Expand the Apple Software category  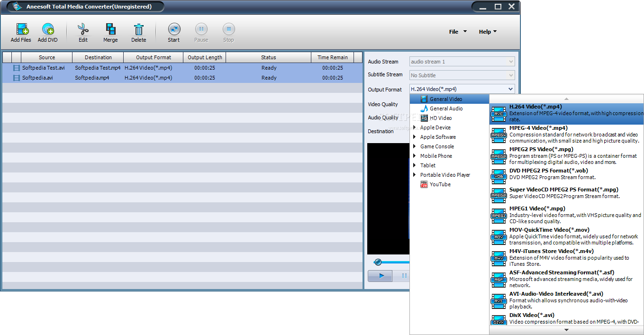point(415,137)
